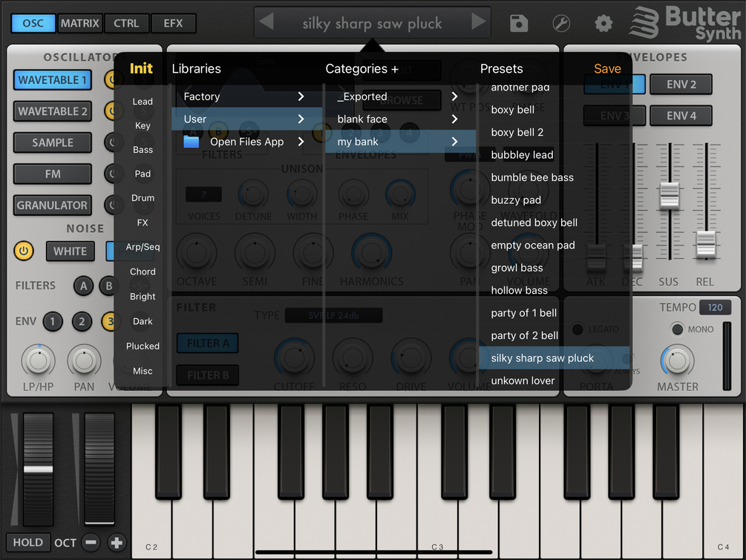Toggle the Sample oscillator power button
Screen dimensions: 746x560
[112, 142]
